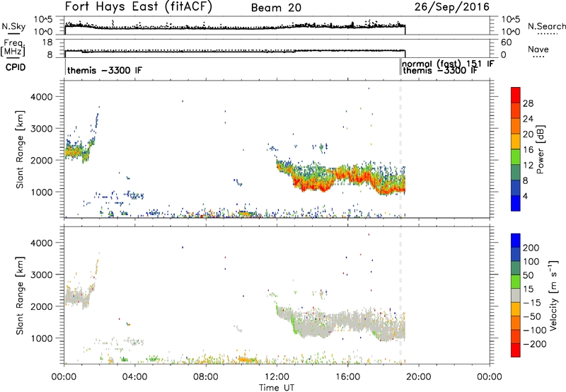
Task: Click the 'CPID' row label
Action: click(16, 67)
